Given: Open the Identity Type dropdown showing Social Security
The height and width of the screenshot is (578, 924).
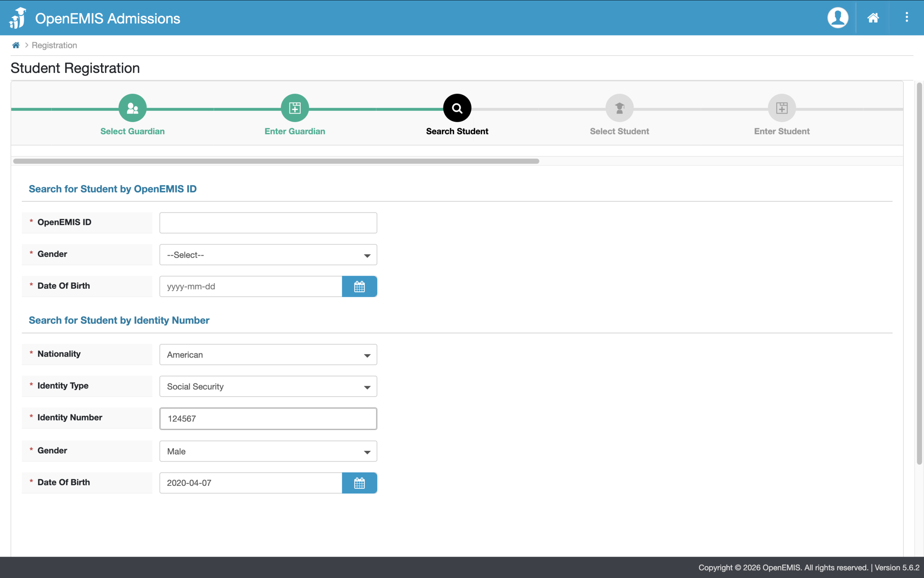Looking at the screenshot, I should click(x=268, y=386).
